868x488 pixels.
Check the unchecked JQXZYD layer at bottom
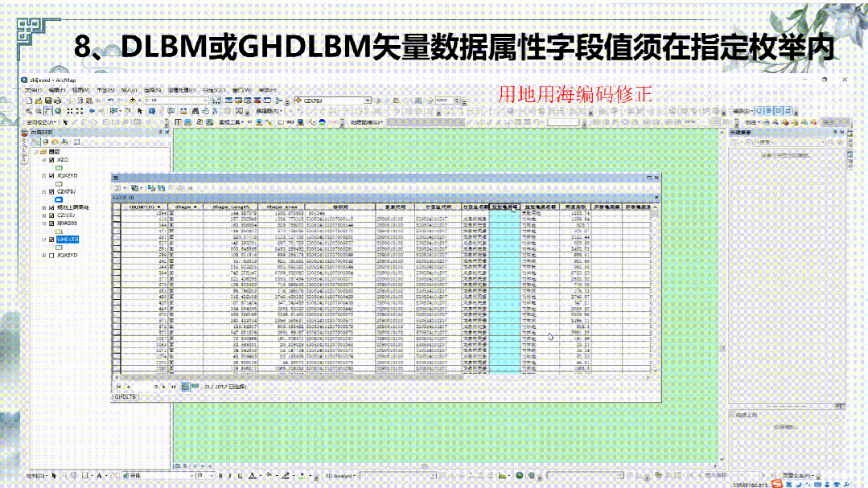[x=51, y=256]
